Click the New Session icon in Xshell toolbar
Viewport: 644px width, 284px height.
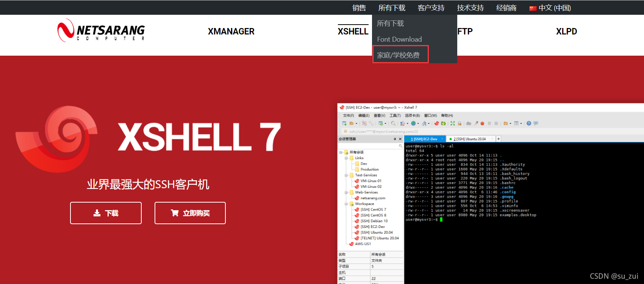344,123
